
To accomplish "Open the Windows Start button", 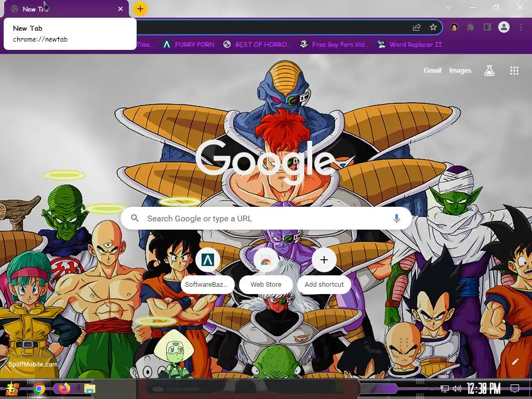I will [12, 389].
